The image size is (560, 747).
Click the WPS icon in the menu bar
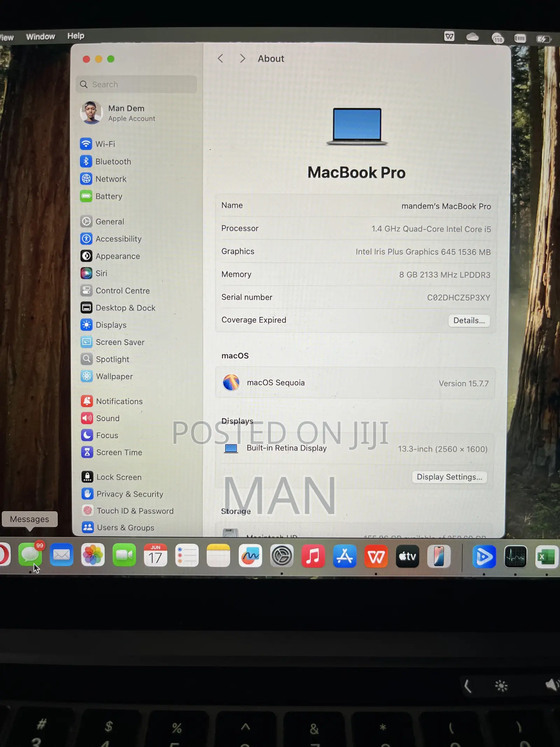click(x=449, y=36)
